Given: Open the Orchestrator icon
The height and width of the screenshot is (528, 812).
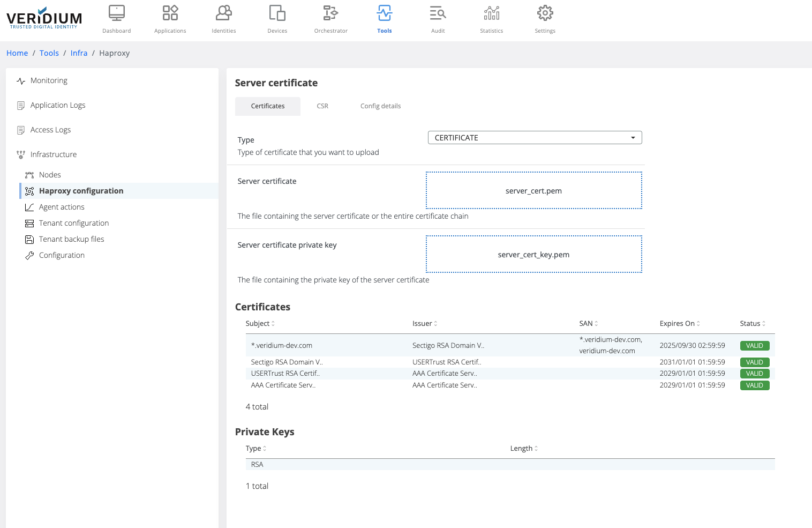Looking at the screenshot, I should pyautogui.click(x=330, y=13).
